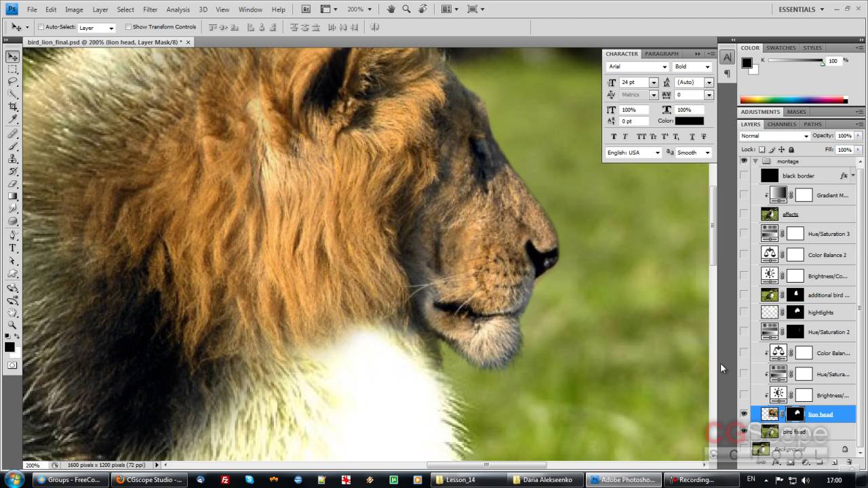Show the highlights layer

pyautogui.click(x=745, y=312)
